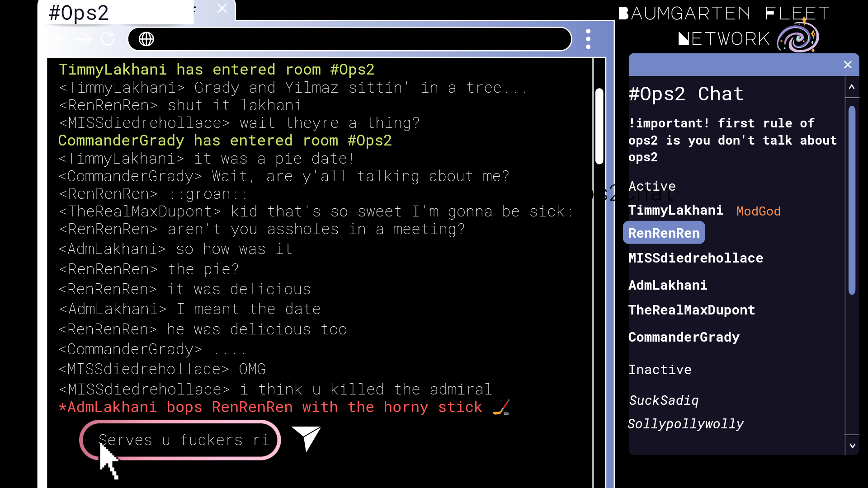Close the #Ops2 Chat side panel
The height and width of the screenshot is (488, 868).
tap(848, 65)
